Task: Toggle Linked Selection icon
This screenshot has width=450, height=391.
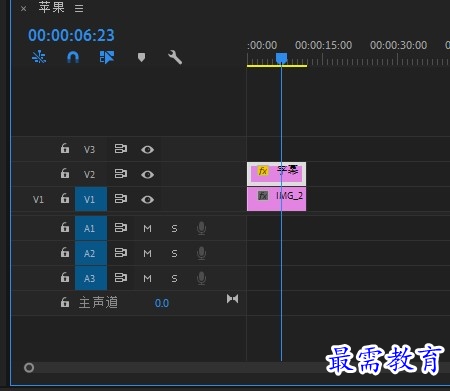Action: point(107,57)
